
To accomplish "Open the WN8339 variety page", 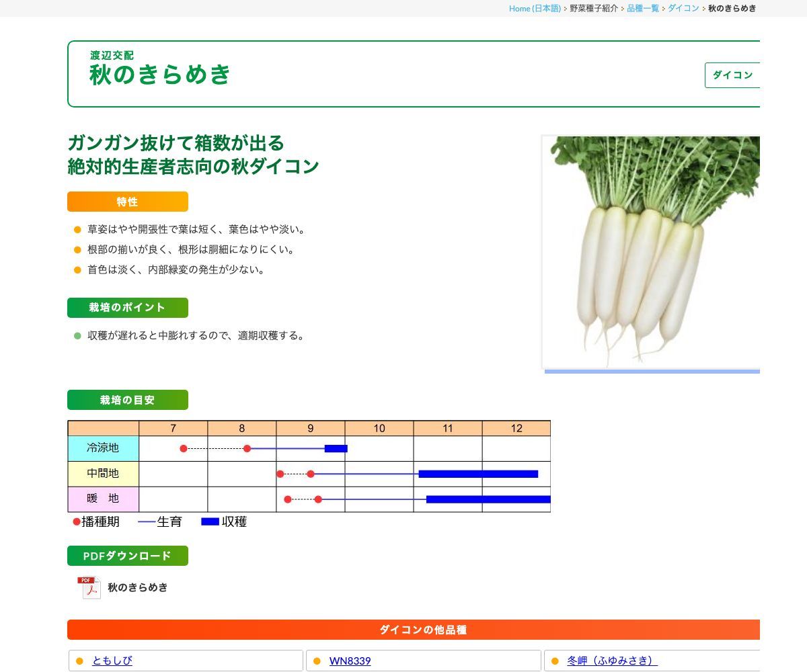I will click(x=350, y=661).
